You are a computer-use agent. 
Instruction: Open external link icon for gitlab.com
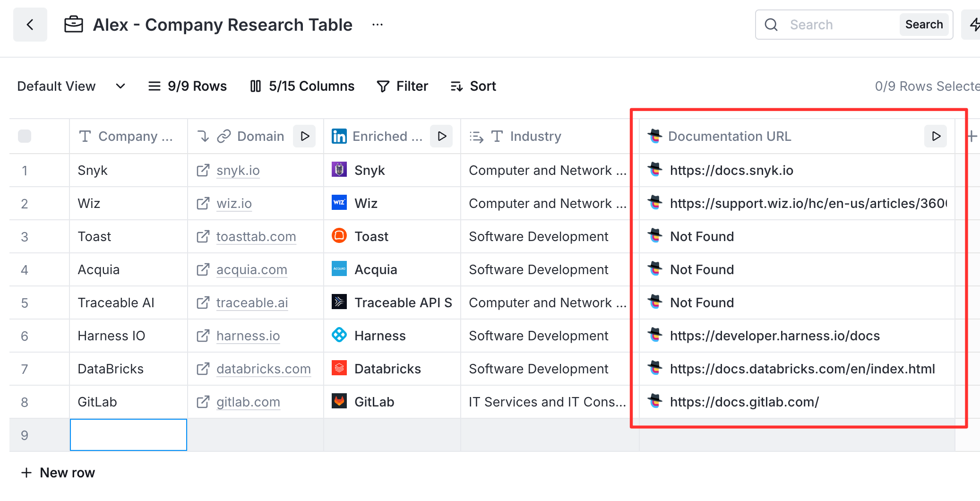[x=203, y=402]
